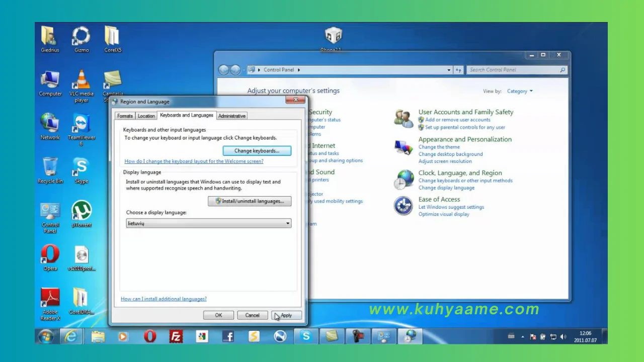Open the Computer desktop icon
This screenshot has width=644, height=362.
[x=50, y=83]
